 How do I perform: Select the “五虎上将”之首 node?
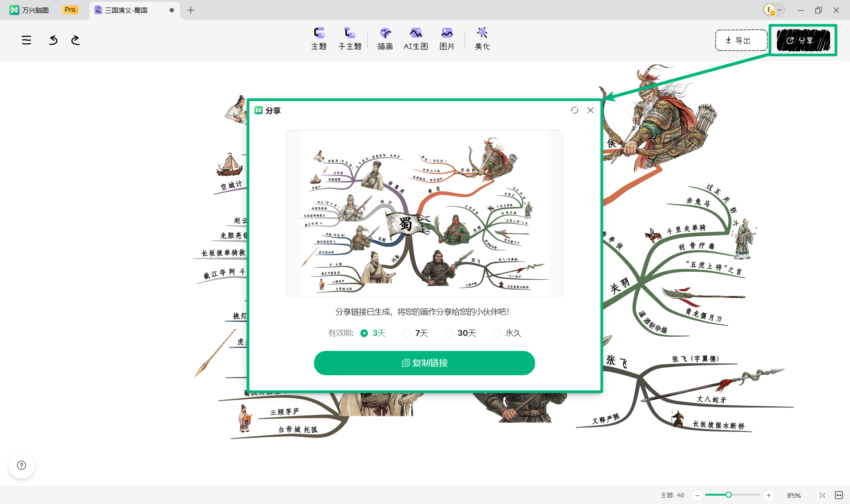click(714, 267)
